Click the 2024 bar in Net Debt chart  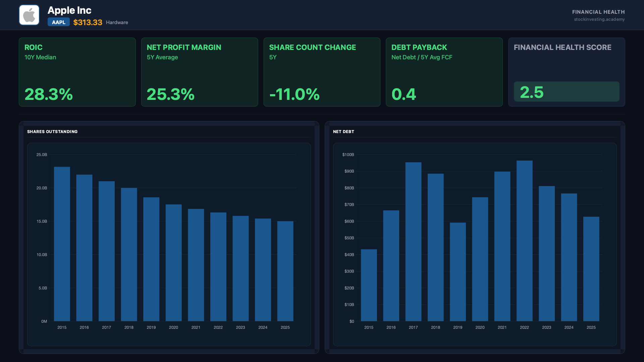click(569, 257)
